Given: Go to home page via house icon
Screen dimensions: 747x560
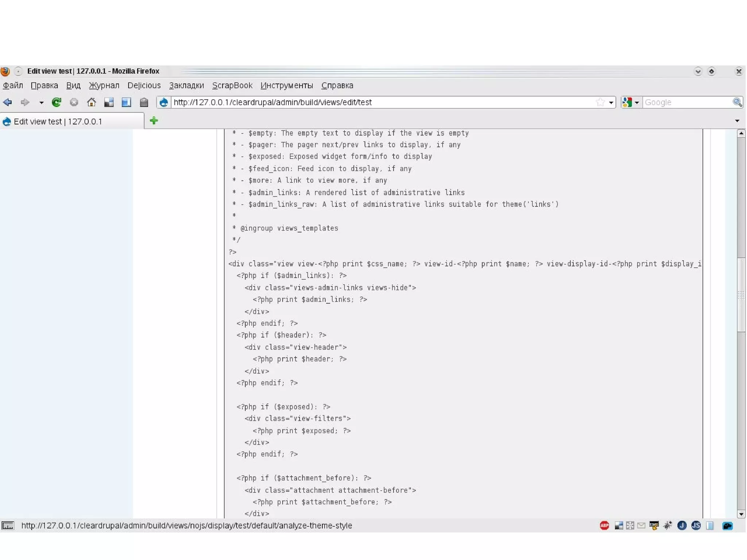Looking at the screenshot, I should (92, 103).
